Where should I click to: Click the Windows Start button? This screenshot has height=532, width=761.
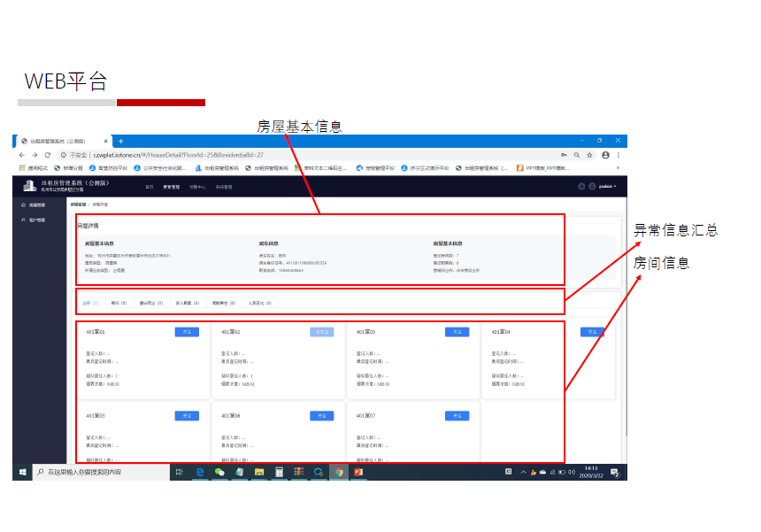(x=23, y=473)
